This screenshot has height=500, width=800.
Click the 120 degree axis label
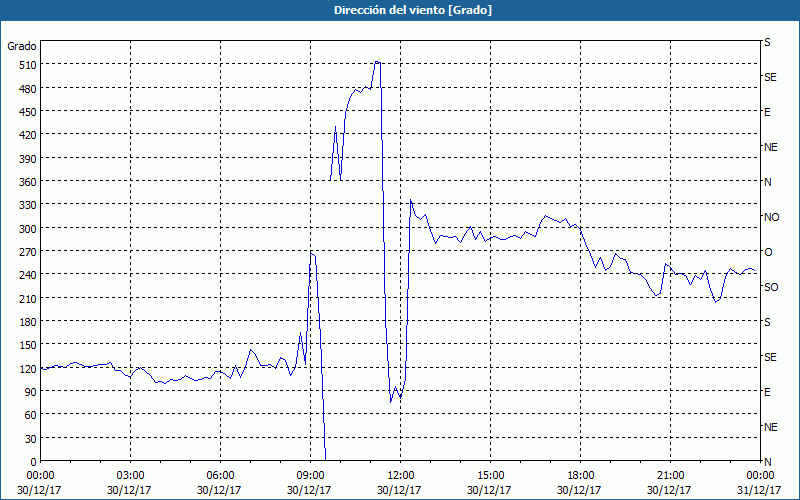[x=27, y=368]
